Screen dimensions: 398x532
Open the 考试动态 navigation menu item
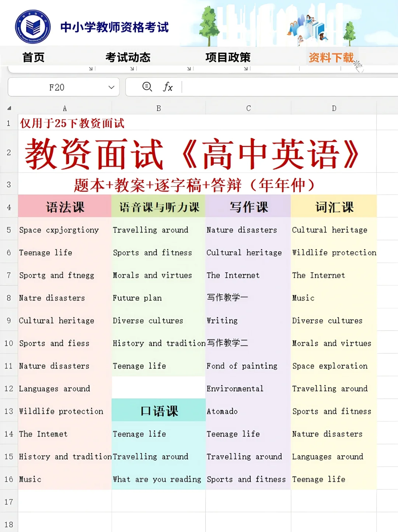coord(127,57)
